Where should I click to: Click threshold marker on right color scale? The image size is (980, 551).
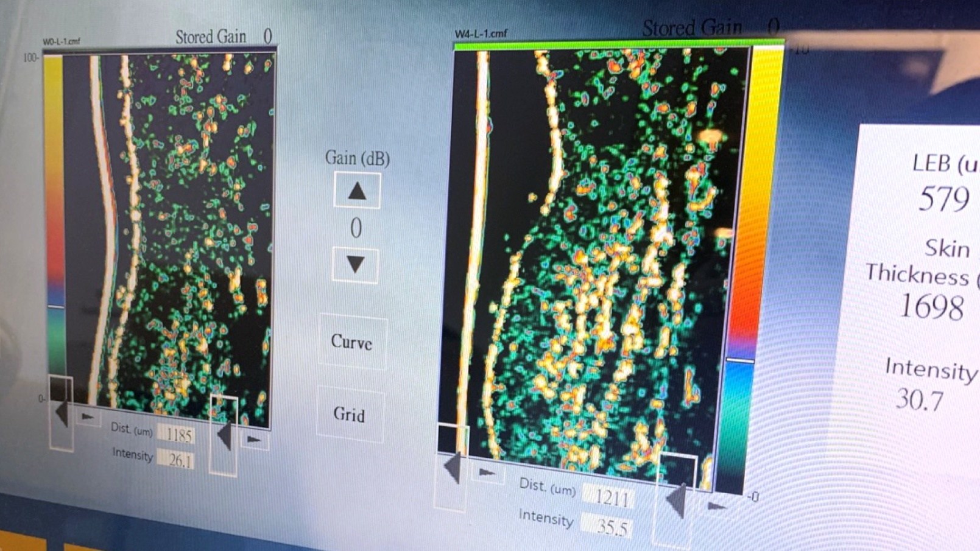[740, 360]
